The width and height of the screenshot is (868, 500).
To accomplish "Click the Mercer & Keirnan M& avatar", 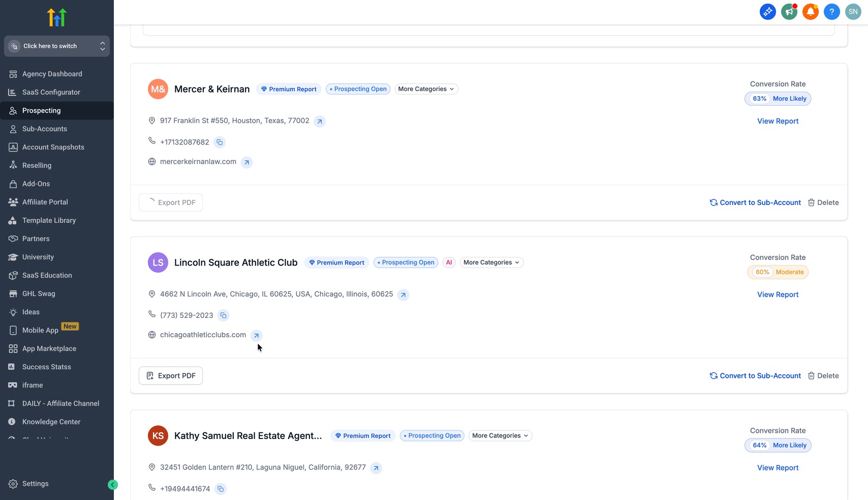I will coord(158,89).
